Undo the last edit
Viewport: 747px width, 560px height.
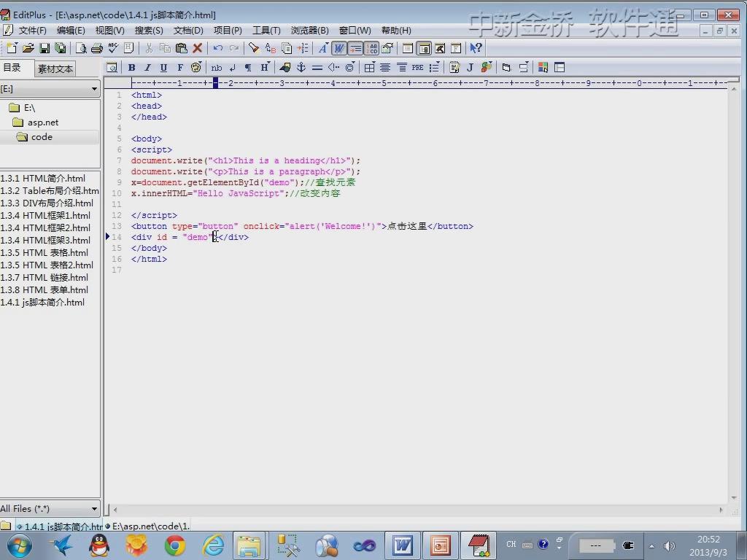coord(217,48)
